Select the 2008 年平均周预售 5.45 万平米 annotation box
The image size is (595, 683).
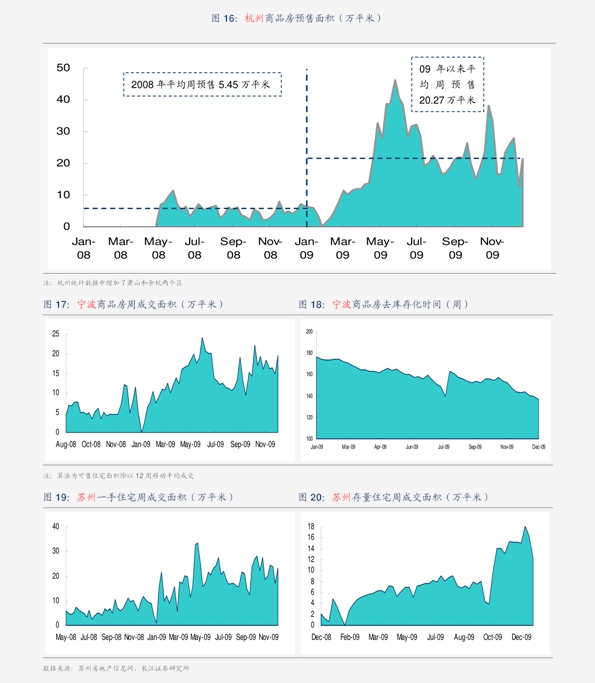point(203,85)
